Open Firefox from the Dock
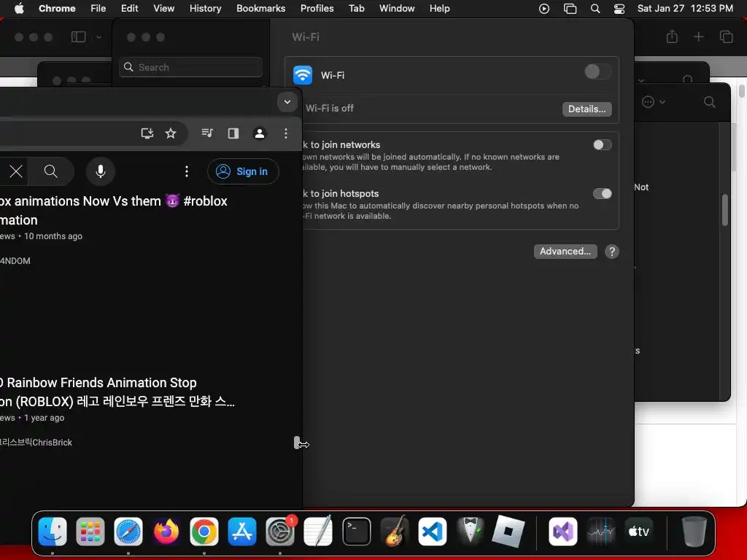Viewport: 747px width, 560px height. 166,531
